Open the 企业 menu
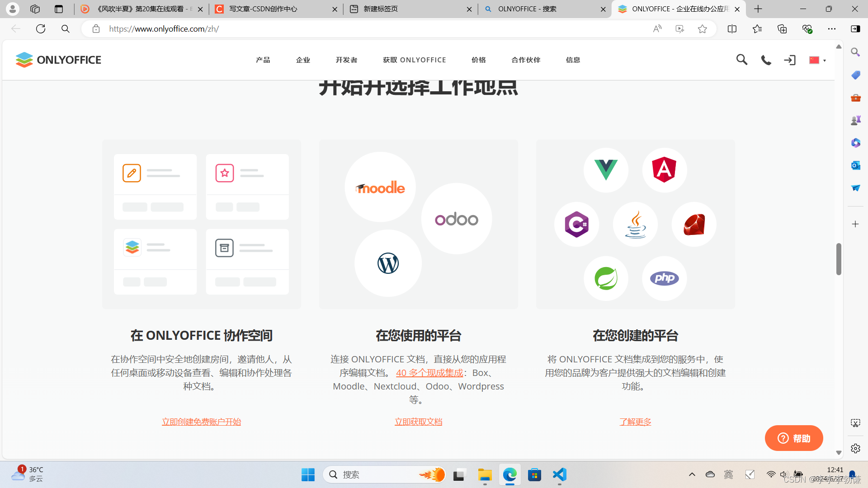868x488 pixels. pos(303,60)
